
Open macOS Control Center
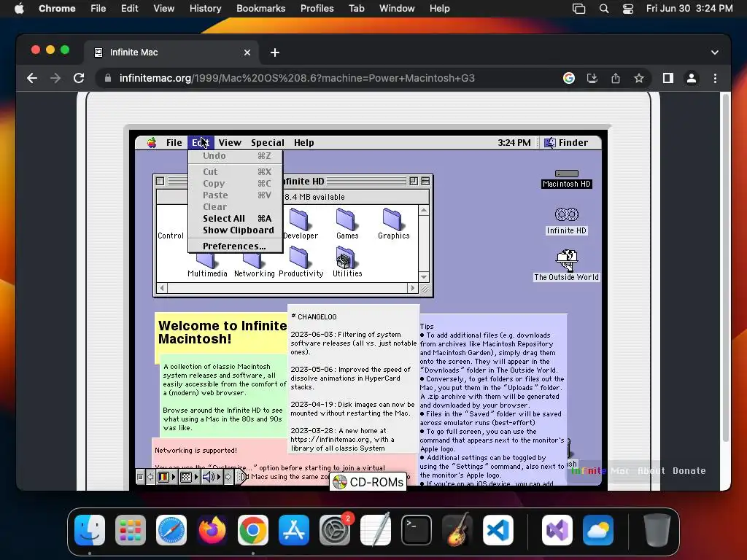coord(628,9)
